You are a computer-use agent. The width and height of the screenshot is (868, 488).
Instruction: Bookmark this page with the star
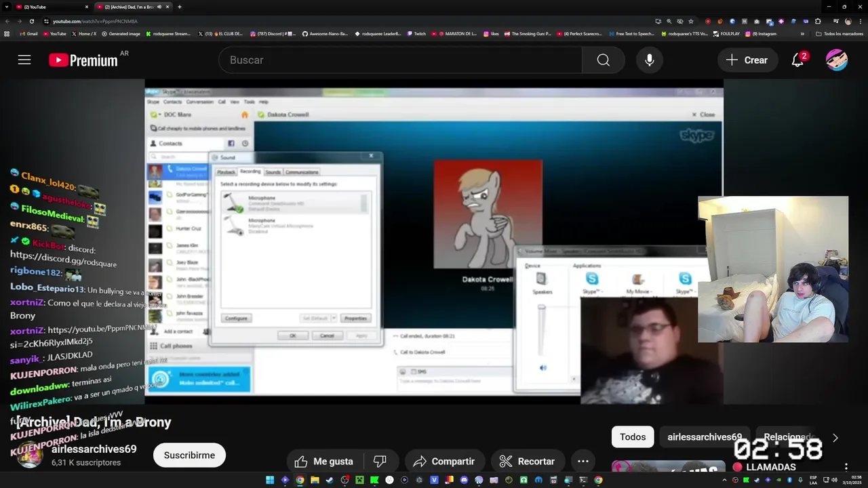point(690,21)
